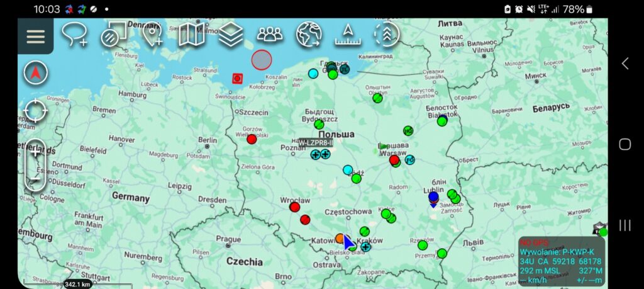
Task: Tap the globe with arrow icon
Action: pyautogui.click(x=309, y=35)
